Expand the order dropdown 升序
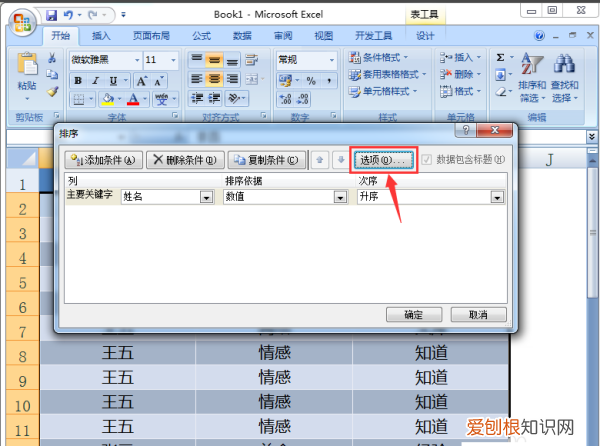The height and width of the screenshot is (446, 600). [497, 197]
